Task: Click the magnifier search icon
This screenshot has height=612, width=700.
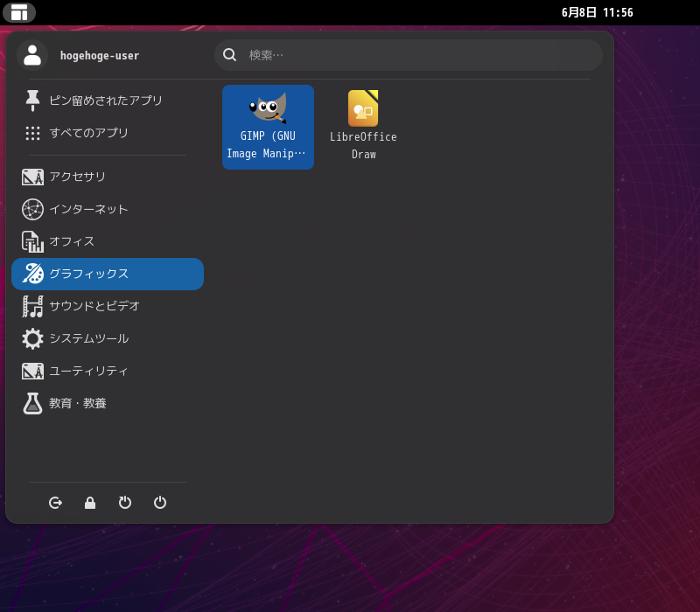Action: coord(230,55)
